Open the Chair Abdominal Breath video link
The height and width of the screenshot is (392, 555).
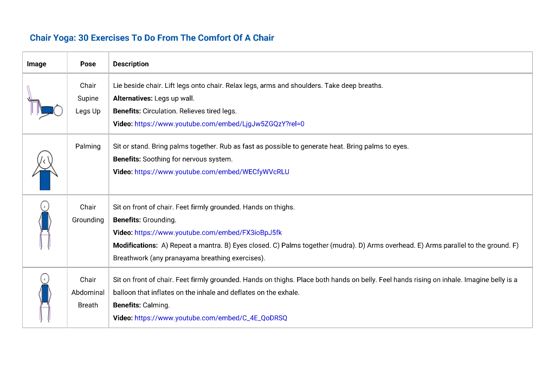tap(211, 318)
